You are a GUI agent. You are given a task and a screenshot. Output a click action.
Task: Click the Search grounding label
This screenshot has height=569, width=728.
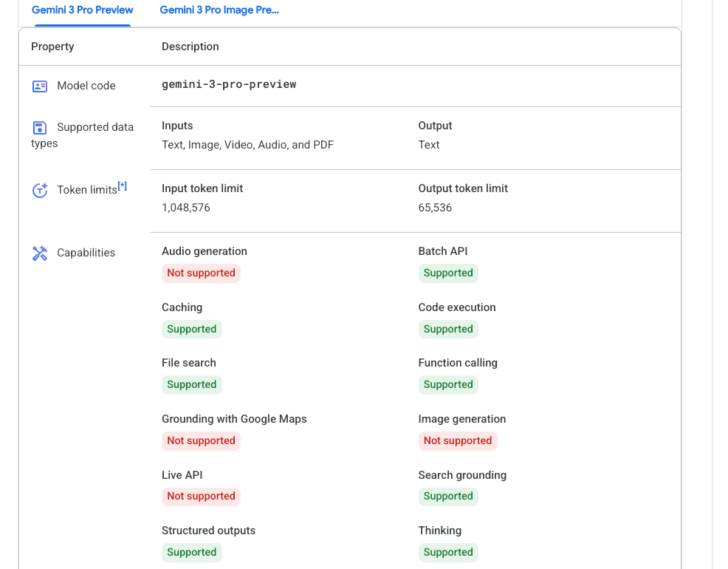tap(462, 475)
